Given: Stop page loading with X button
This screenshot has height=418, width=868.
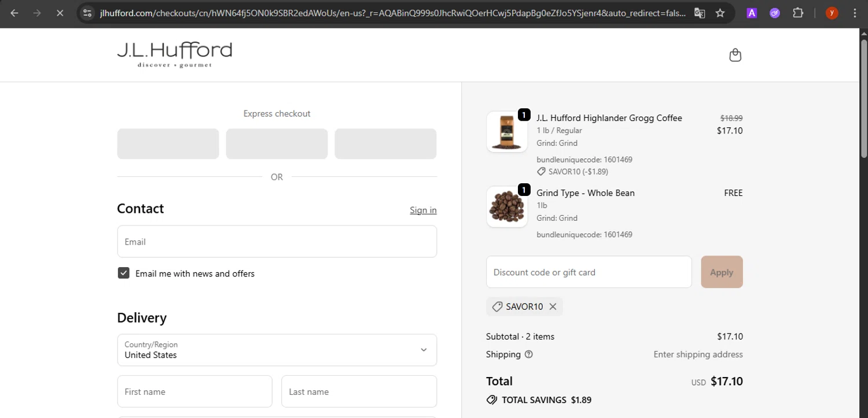Looking at the screenshot, I should point(60,13).
